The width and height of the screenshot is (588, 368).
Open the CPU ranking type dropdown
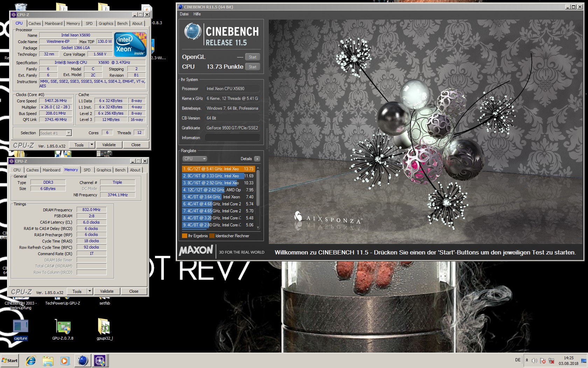click(195, 159)
